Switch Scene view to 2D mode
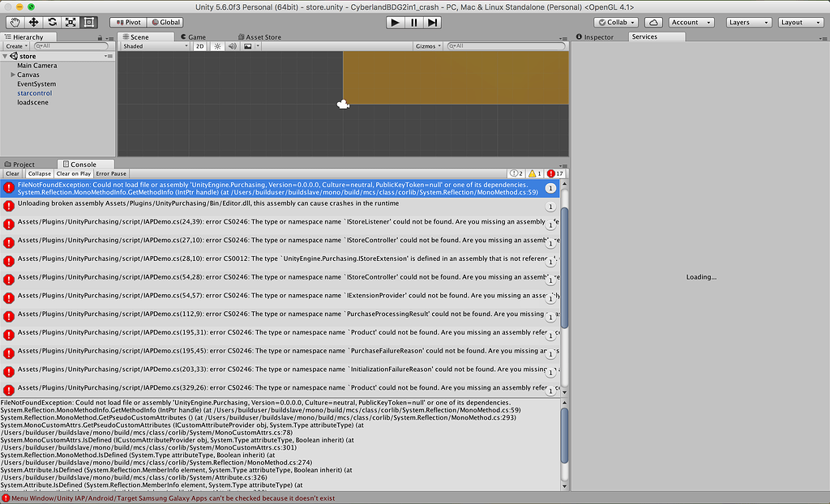 pyautogui.click(x=199, y=46)
